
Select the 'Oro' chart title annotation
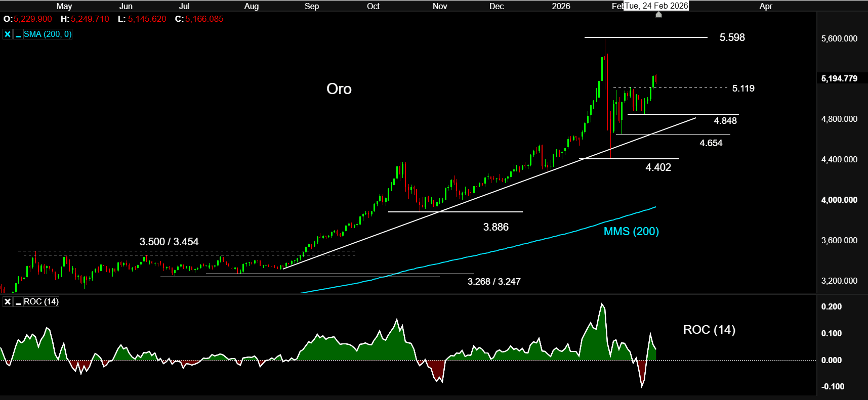pos(339,89)
